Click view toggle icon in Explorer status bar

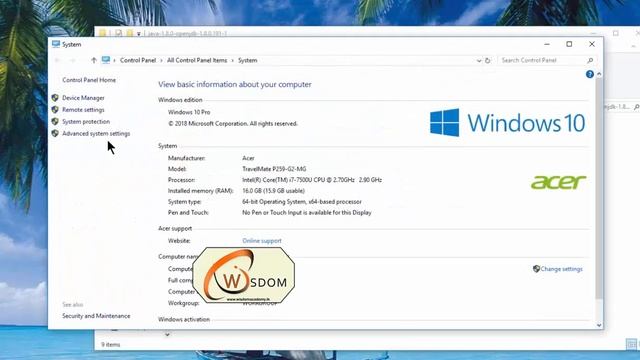[x=631, y=344]
